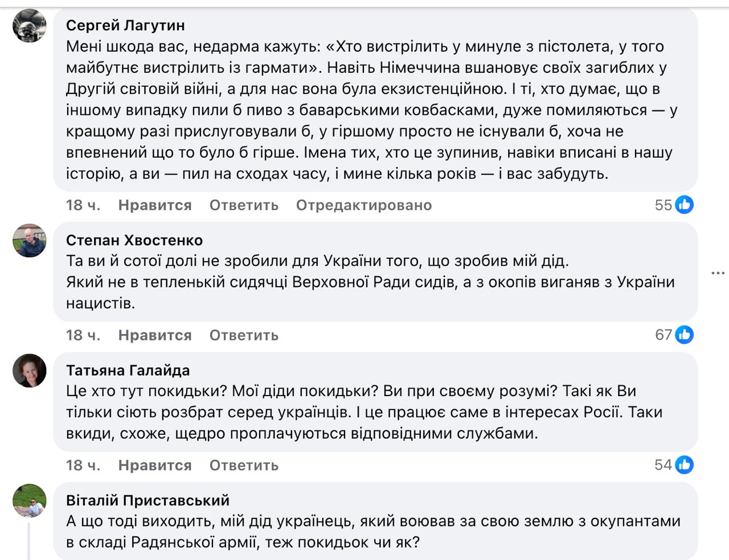The width and height of the screenshot is (729, 560).
Task: Open the Степан Хвостенко name link
Action: [x=134, y=240]
